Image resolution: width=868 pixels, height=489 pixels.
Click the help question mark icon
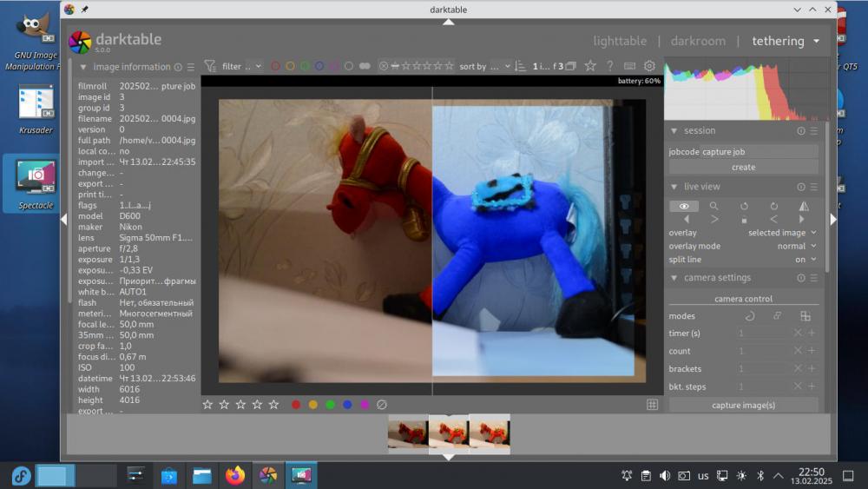click(x=609, y=67)
